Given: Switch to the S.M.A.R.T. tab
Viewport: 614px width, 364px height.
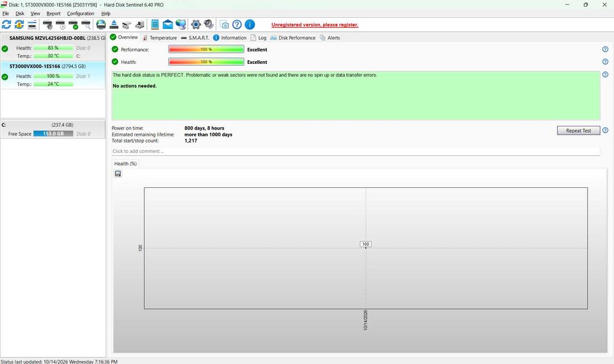Looking at the screenshot, I should pos(195,37).
